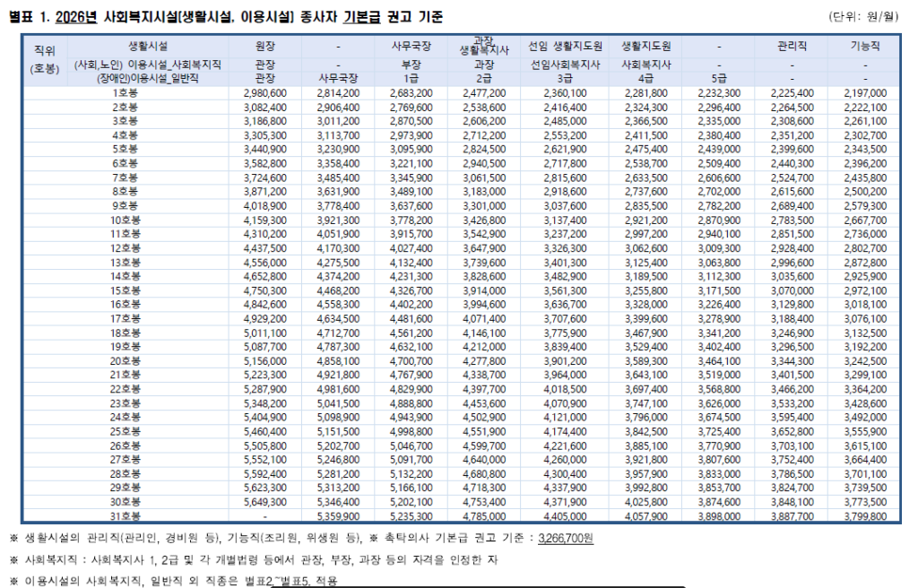Click value 2,736,000 in the 11호봉 row

click(865, 234)
